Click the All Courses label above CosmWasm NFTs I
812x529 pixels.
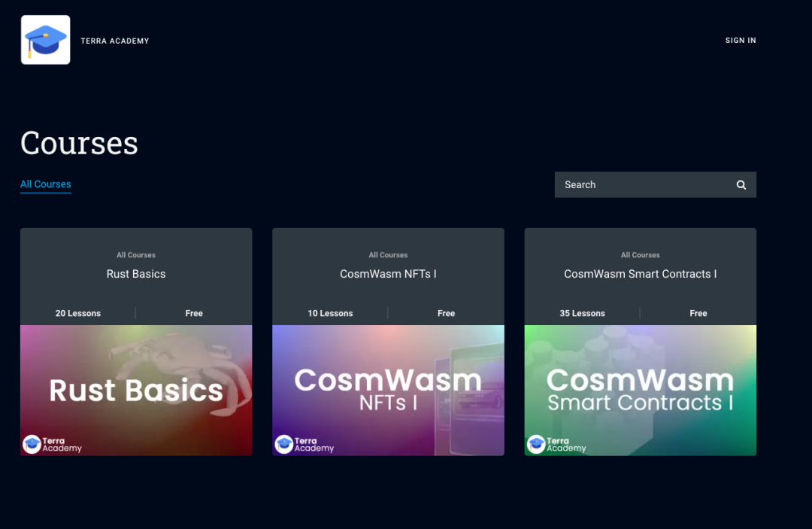(x=388, y=255)
